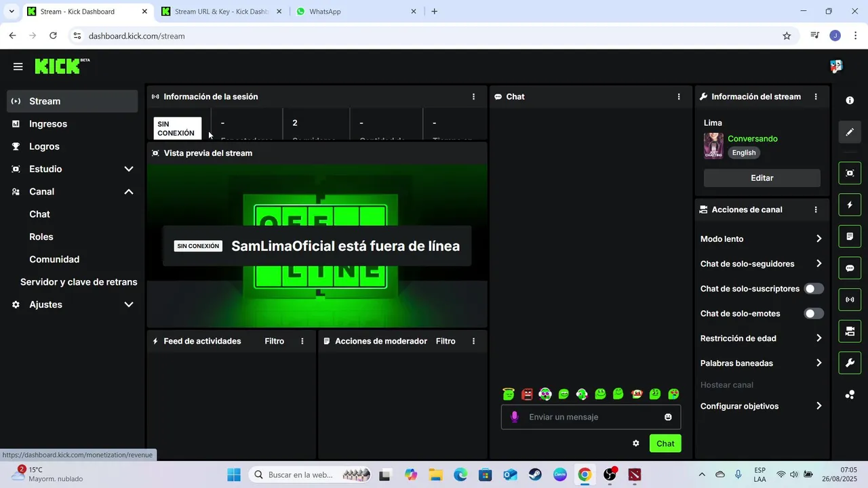This screenshot has width=868, height=488.
Task: Toggle channel actions camera icon in right rail
Action: 850,331
